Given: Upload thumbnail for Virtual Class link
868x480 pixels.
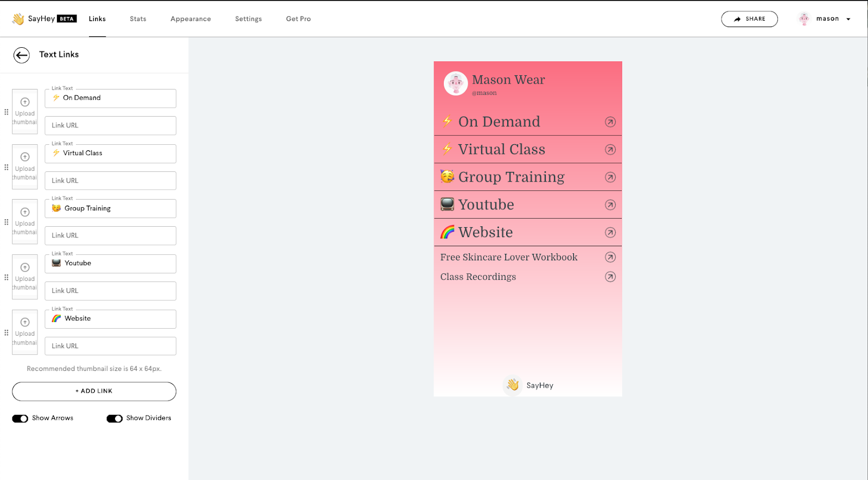Looking at the screenshot, I should pyautogui.click(x=25, y=167).
